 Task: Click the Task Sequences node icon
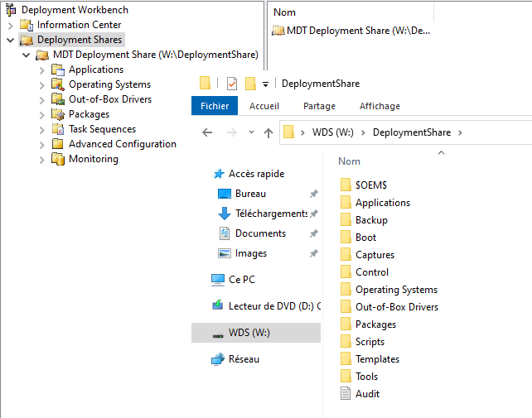[x=58, y=129]
